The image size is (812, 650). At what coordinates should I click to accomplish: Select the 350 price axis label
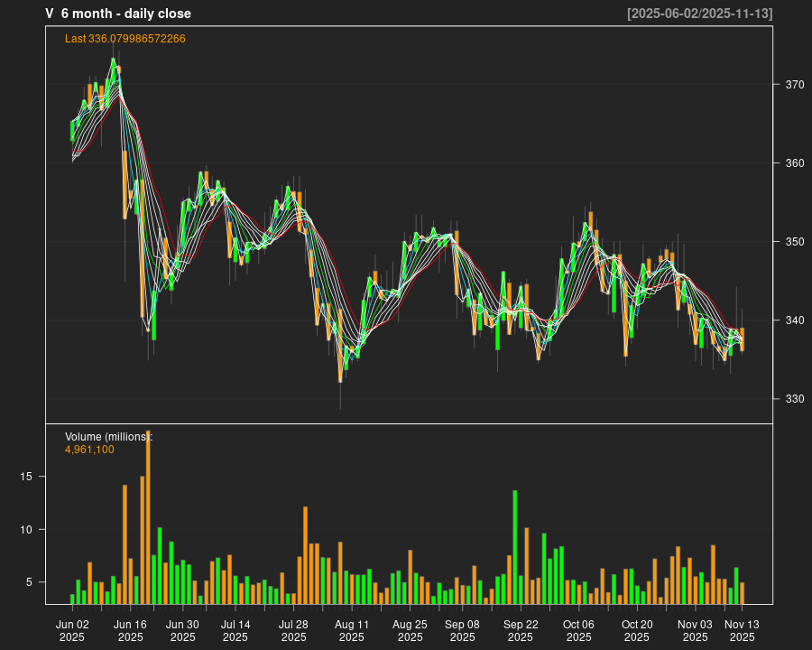pos(795,242)
